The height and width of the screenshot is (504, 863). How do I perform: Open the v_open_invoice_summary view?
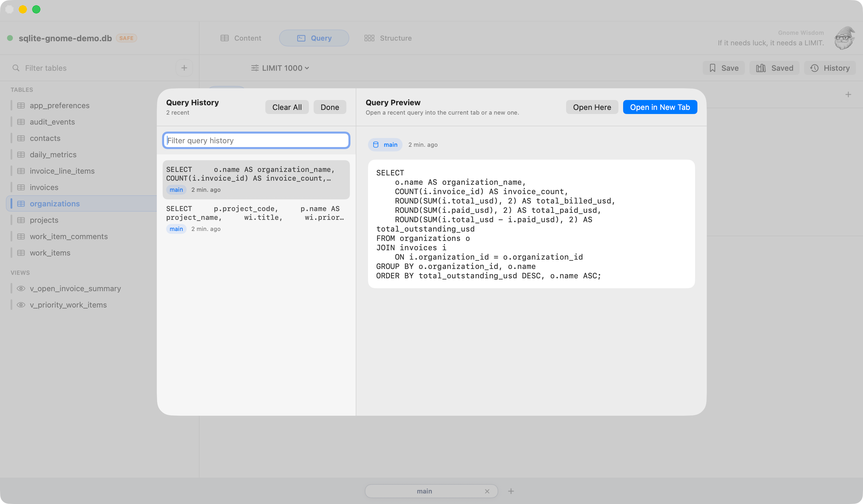point(75,289)
